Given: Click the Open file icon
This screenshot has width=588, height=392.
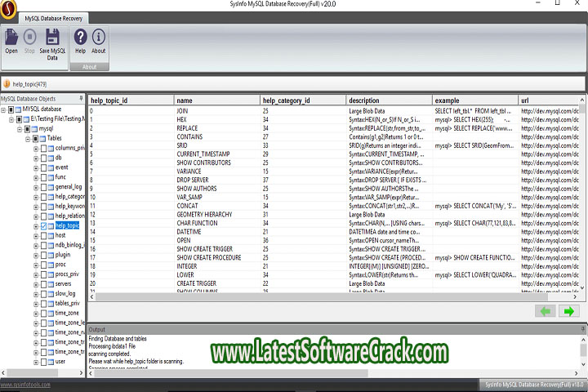Looking at the screenshot, I should coord(11,38).
